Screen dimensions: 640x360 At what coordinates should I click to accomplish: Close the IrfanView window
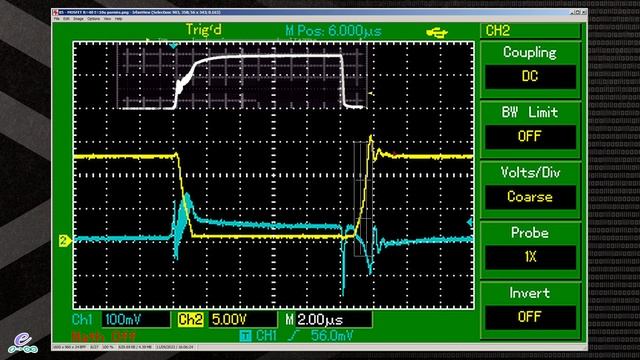(584, 12)
